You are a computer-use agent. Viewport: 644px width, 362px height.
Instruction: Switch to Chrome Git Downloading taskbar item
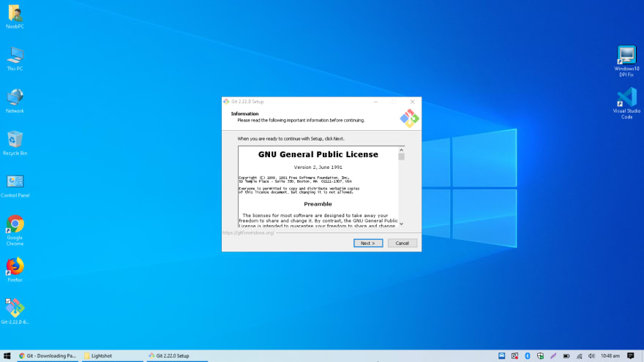(48, 356)
